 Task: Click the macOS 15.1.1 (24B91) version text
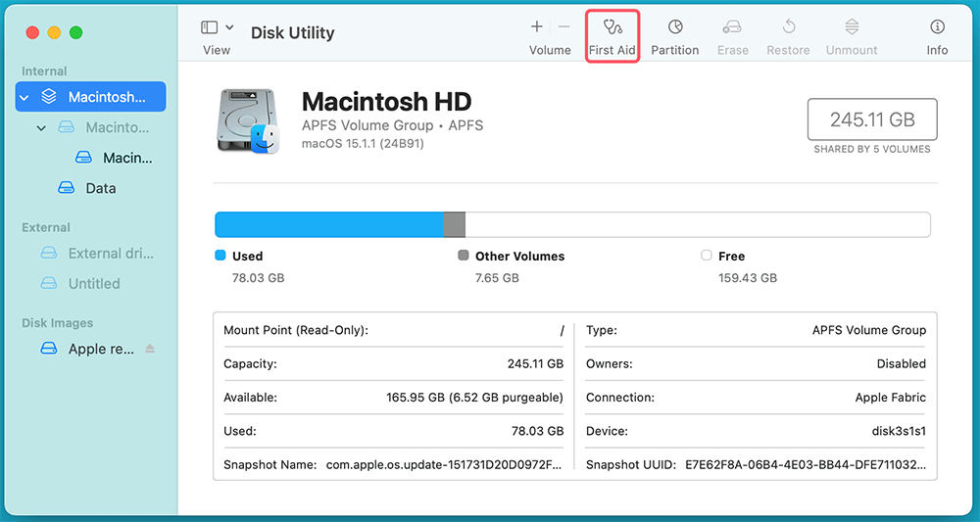click(363, 144)
